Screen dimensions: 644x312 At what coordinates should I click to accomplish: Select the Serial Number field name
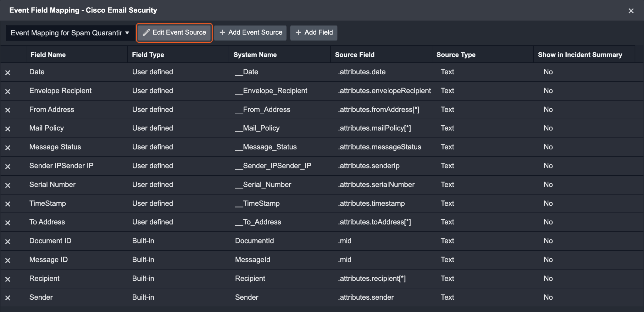53,184
